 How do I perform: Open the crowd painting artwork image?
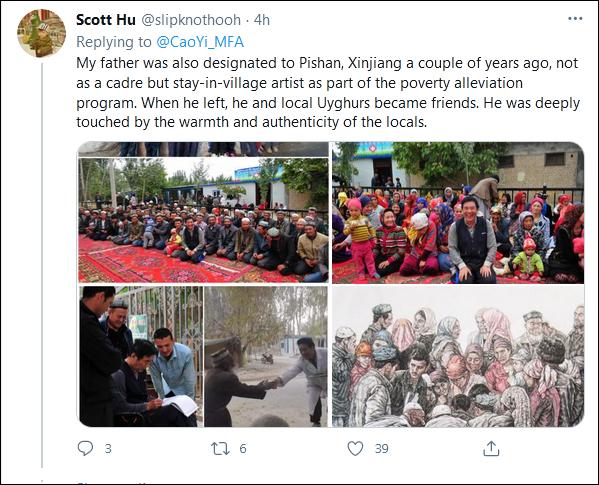458,356
